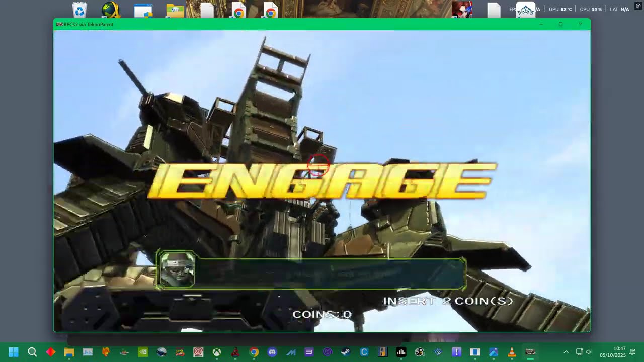Open the red-haired character desktop shortcut

462,10
